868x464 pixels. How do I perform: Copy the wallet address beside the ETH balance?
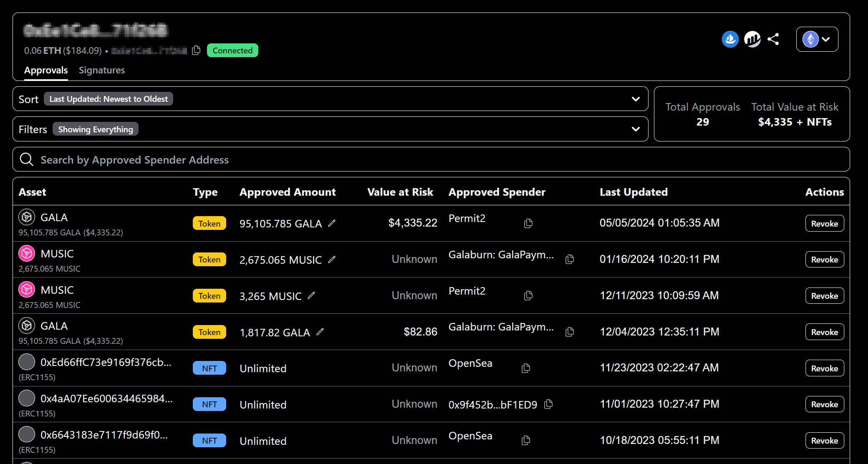(196, 50)
